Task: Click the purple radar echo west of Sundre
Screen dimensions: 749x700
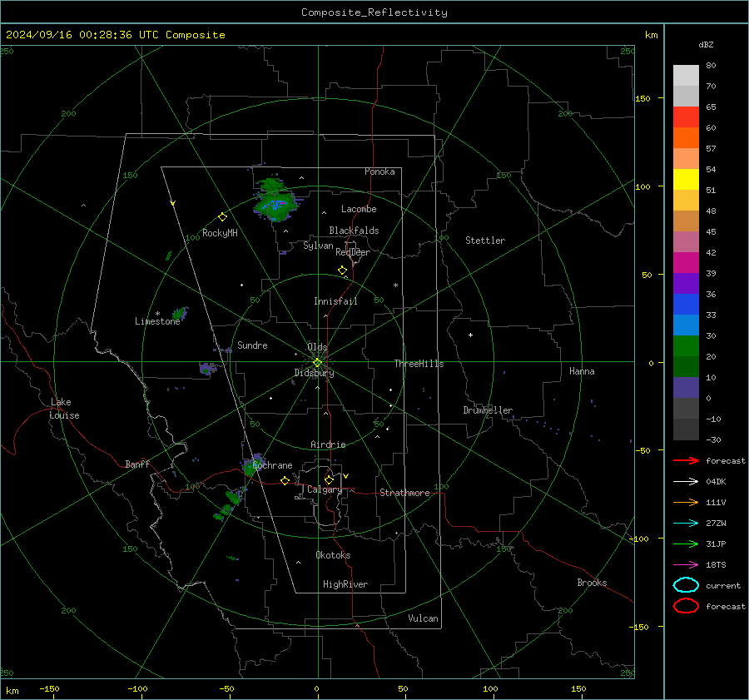Action: point(207,369)
